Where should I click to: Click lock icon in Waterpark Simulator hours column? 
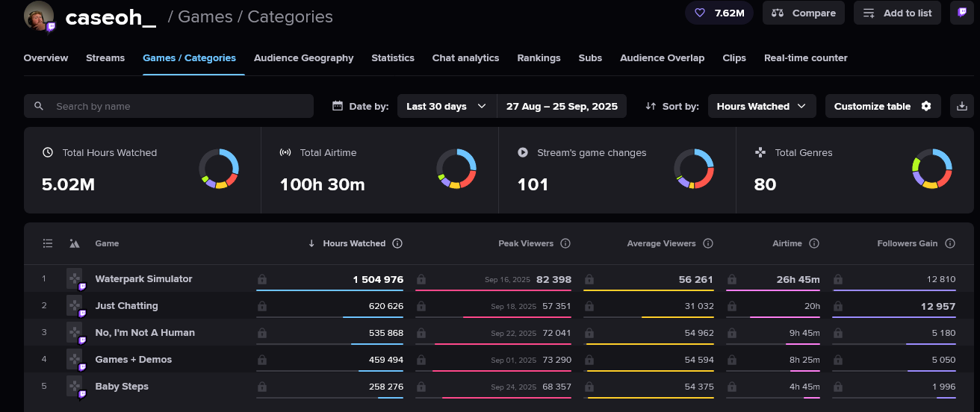(261, 279)
